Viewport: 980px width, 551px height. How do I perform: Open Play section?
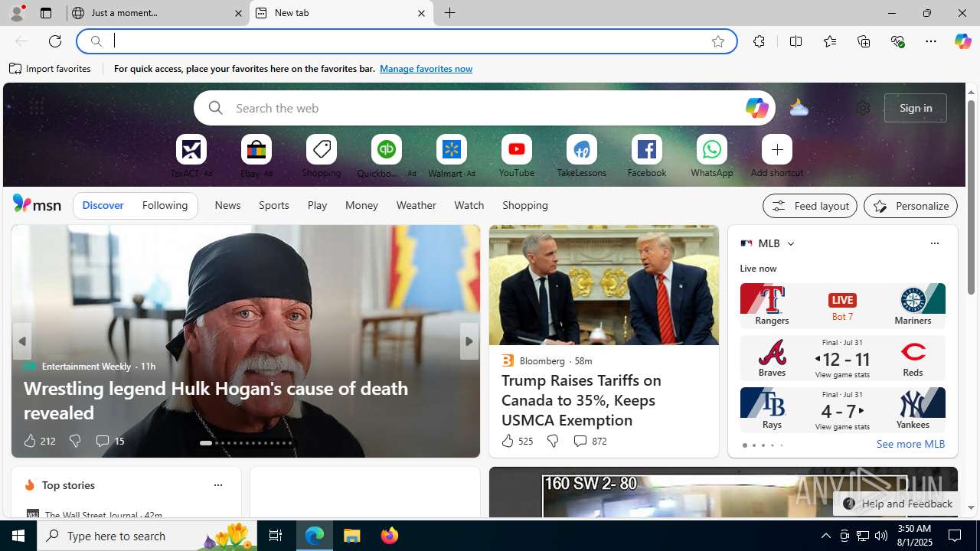click(317, 205)
